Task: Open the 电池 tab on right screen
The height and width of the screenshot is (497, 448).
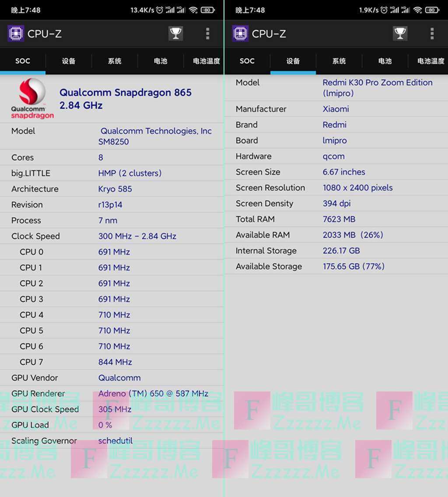Action: click(385, 61)
